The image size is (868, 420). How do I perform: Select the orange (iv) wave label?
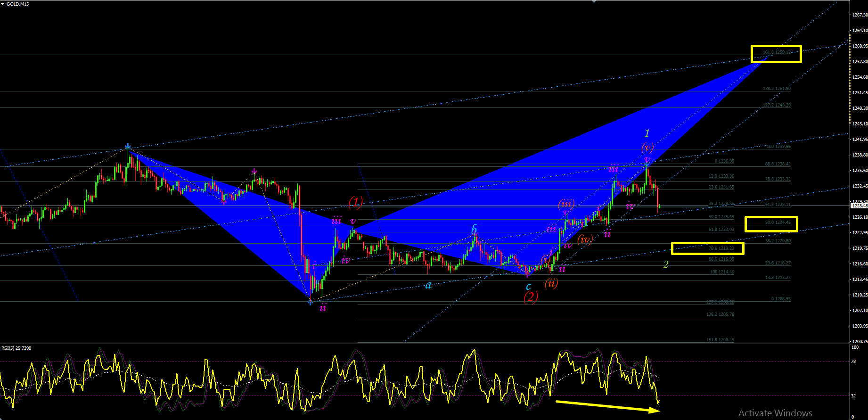pos(585,239)
